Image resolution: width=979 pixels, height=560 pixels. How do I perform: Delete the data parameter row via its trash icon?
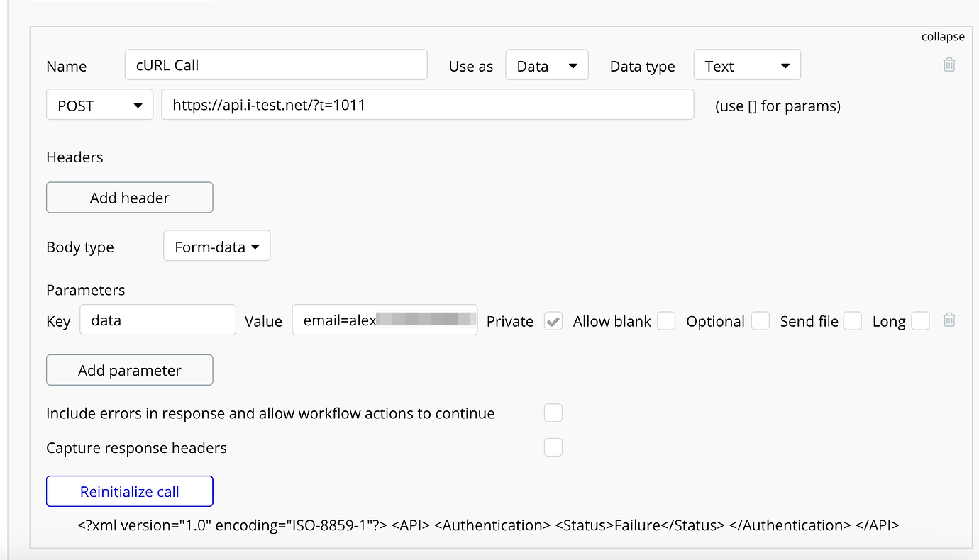(949, 320)
